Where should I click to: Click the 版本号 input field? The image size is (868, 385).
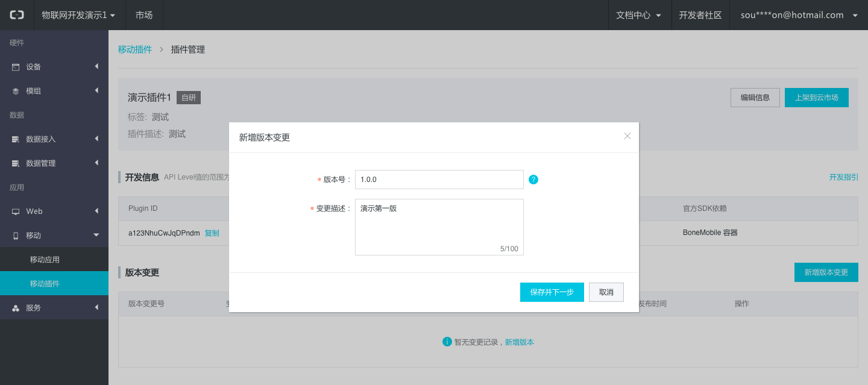(x=439, y=180)
